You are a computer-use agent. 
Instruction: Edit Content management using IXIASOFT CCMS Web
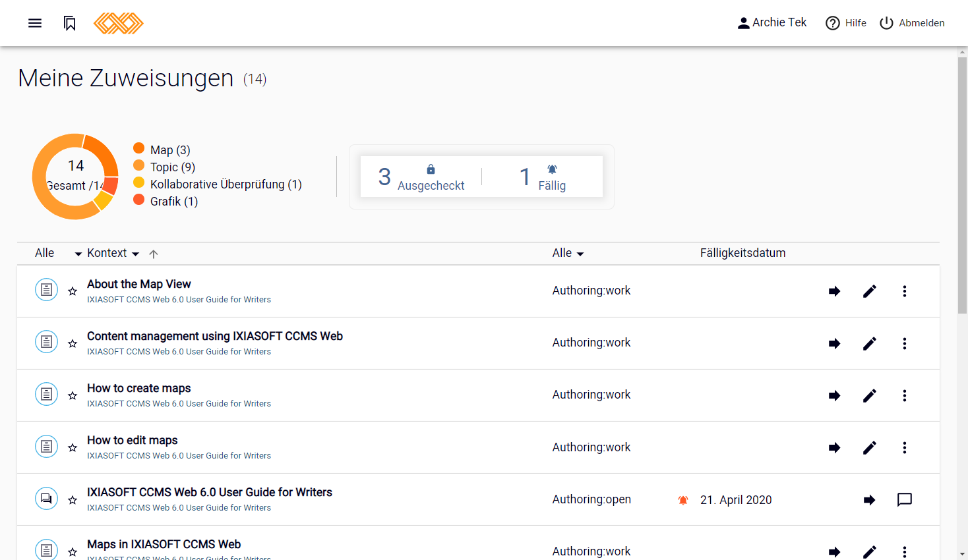[870, 343]
